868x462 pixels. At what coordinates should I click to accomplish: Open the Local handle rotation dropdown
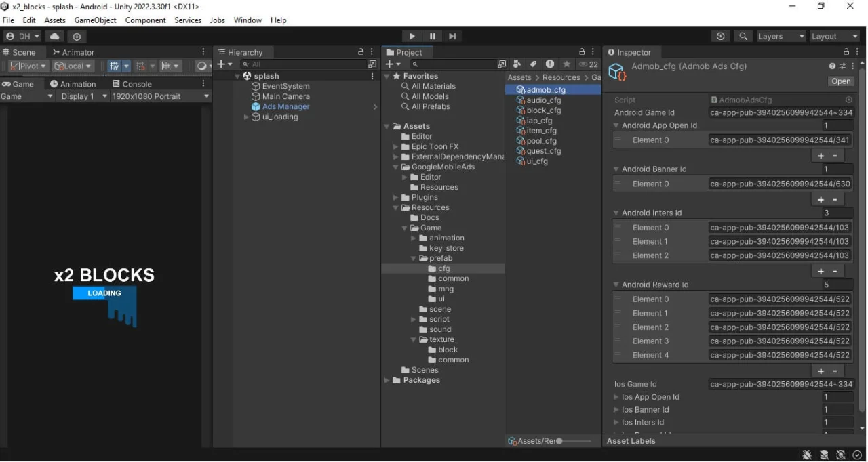point(73,66)
